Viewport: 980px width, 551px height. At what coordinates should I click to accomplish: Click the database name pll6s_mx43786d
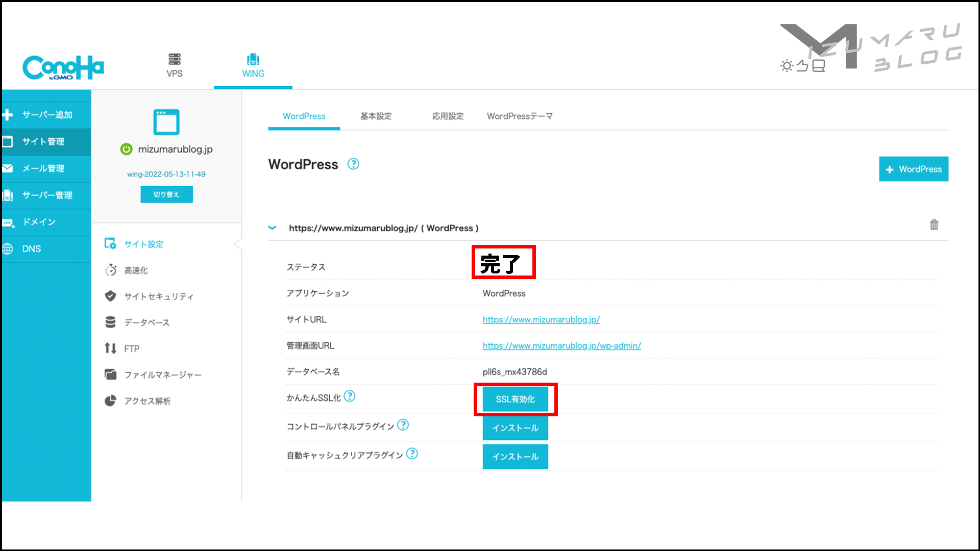515,372
